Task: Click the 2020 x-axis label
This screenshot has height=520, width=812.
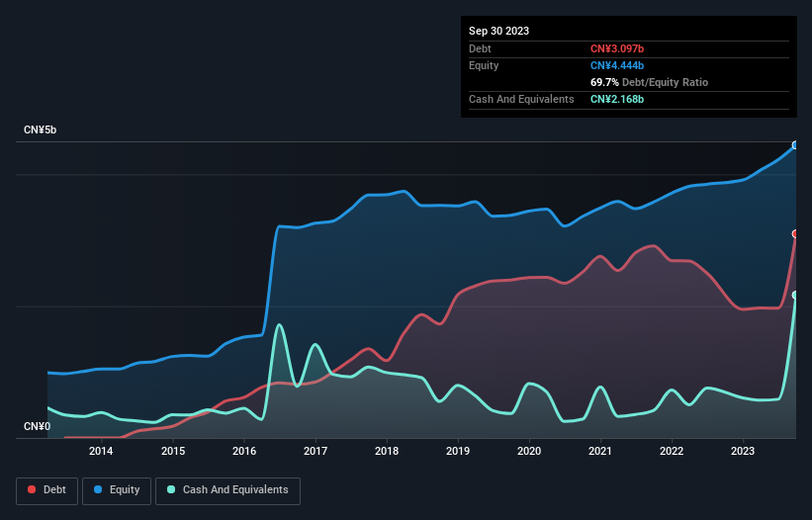Action: [529, 451]
